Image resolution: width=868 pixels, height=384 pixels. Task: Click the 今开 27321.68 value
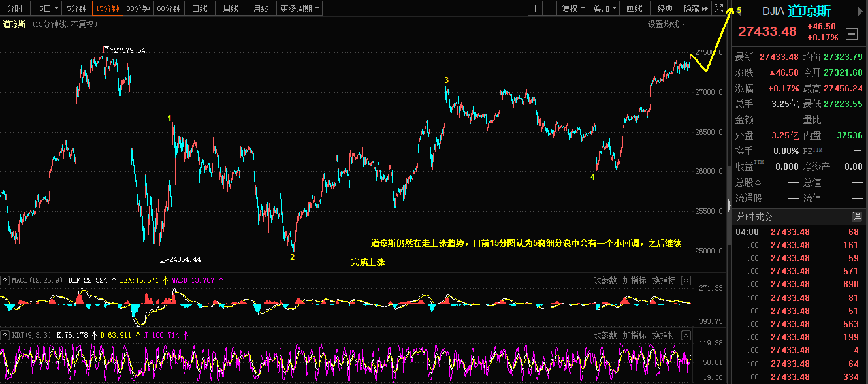tap(843, 72)
